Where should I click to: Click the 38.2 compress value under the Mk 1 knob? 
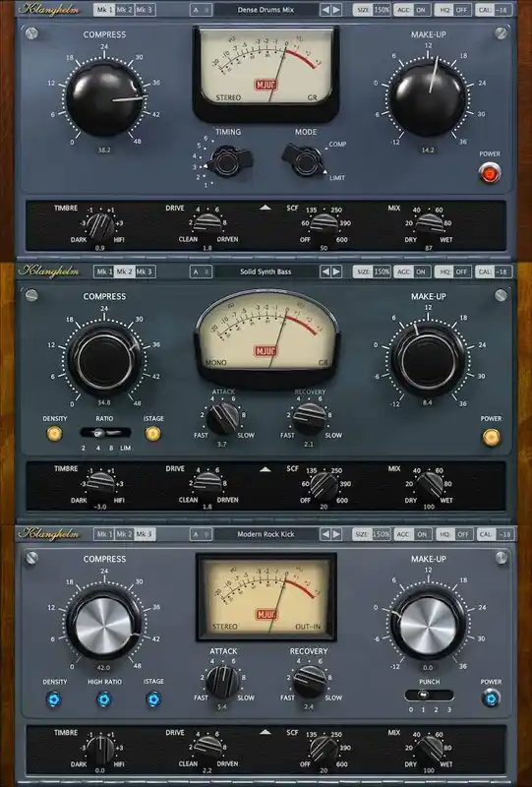104,150
